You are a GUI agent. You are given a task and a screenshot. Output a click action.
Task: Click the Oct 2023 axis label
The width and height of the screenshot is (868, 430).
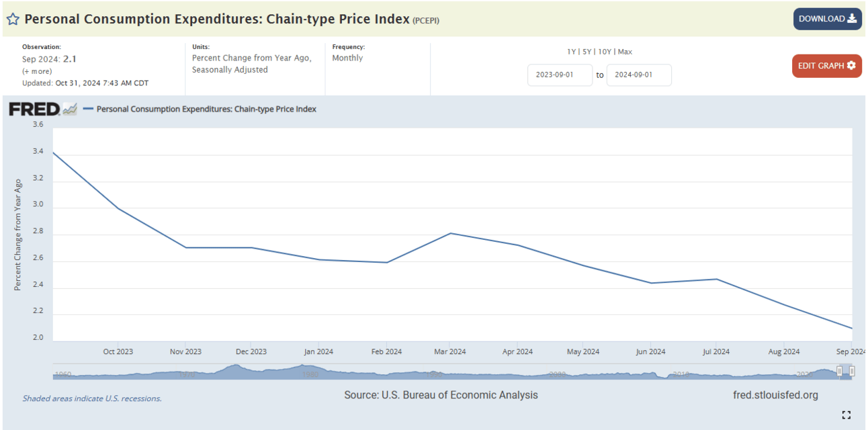pyautogui.click(x=118, y=351)
